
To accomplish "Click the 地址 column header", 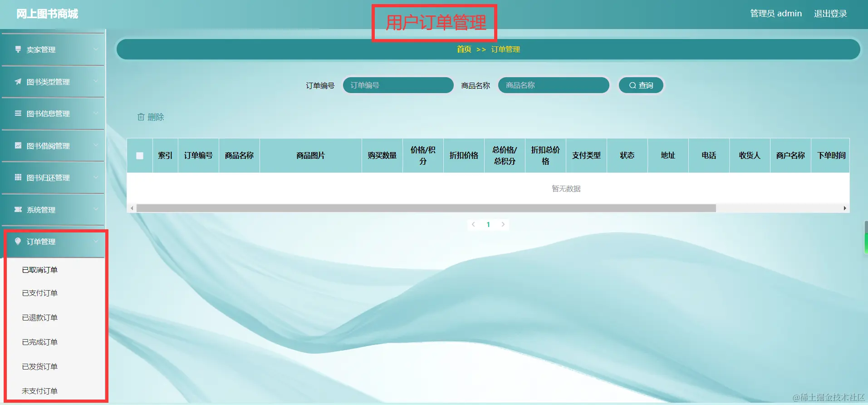I will click(668, 155).
